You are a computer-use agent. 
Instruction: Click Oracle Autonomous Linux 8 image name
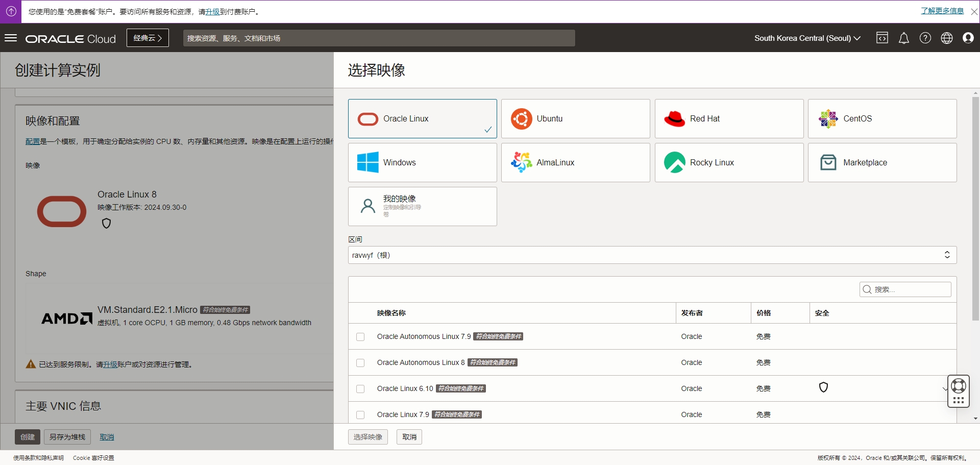(421, 362)
